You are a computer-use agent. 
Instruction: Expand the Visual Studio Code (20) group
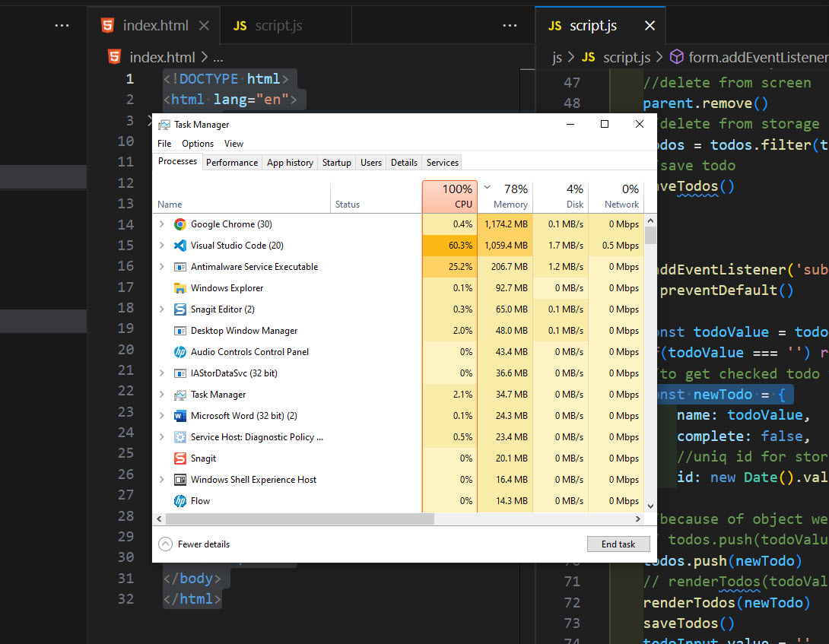coord(162,246)
